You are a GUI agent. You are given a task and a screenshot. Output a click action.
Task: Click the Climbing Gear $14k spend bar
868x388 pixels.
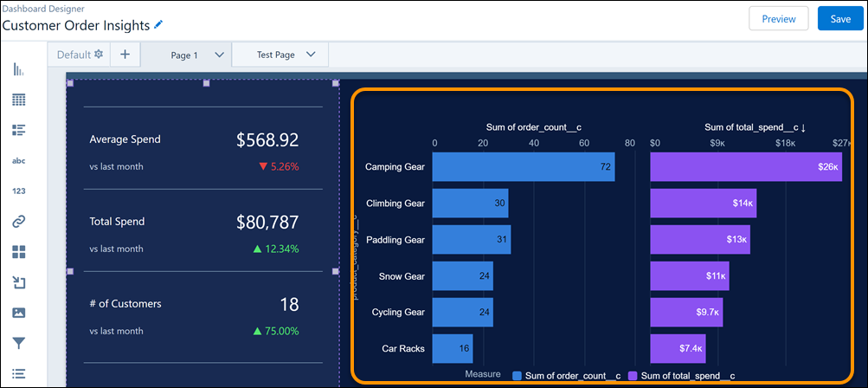[703, 204]
